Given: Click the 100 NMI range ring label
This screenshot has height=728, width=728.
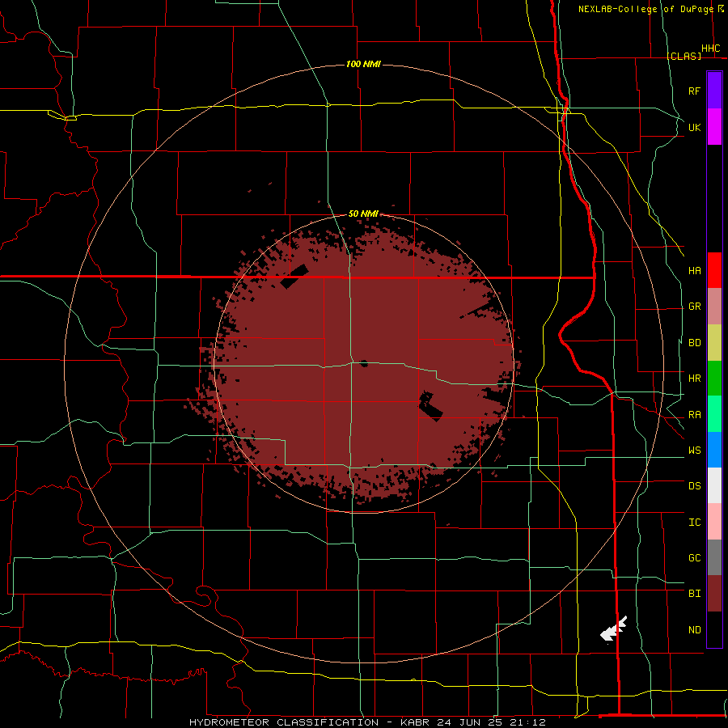Looking at the screenshot, I should [x=363, y=64].
